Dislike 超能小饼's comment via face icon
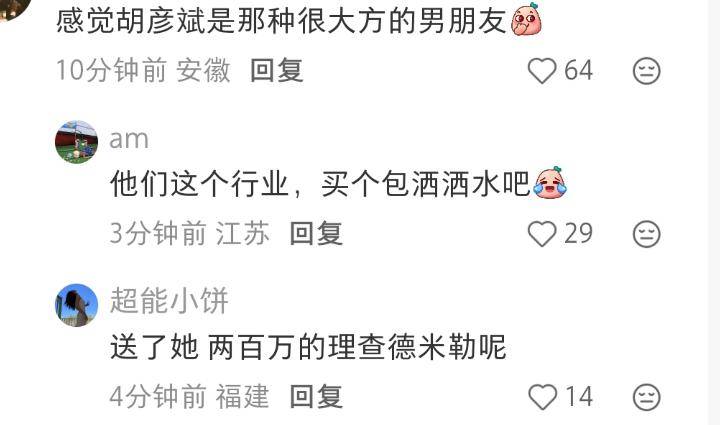Image resolution: width=720 pixels, height=425 pixels. pyautogui.click(x=647, y=397)
